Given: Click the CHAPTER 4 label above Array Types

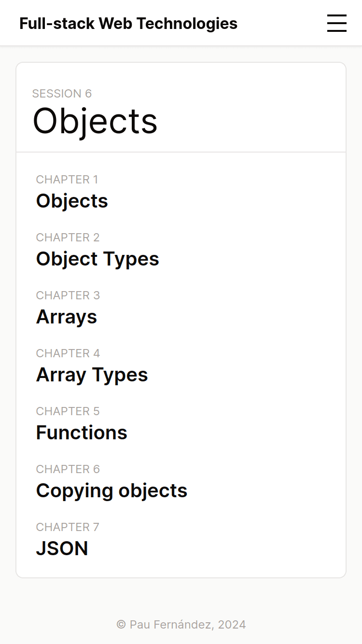Looking at the screenshot, I should tap(68, 353).
